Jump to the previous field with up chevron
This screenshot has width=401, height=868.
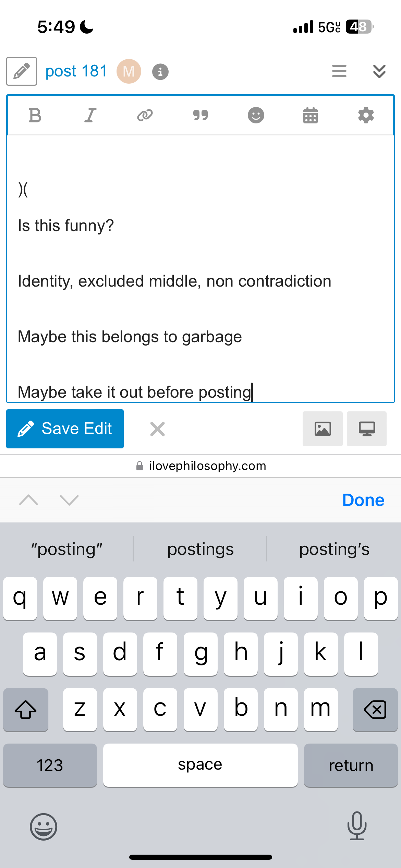point(29,500)
